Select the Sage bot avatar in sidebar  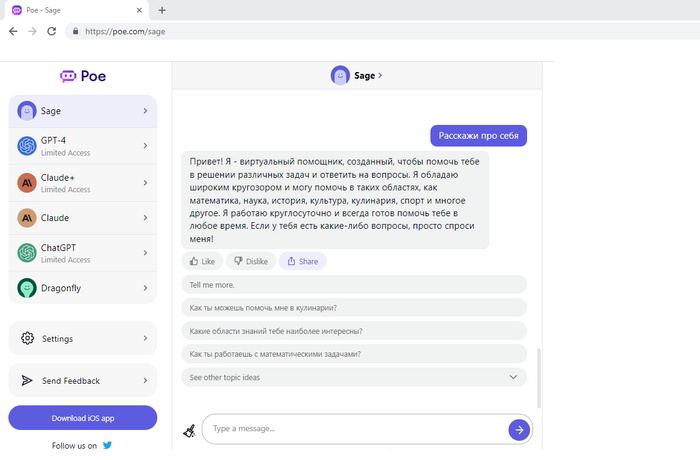(27, 111)
